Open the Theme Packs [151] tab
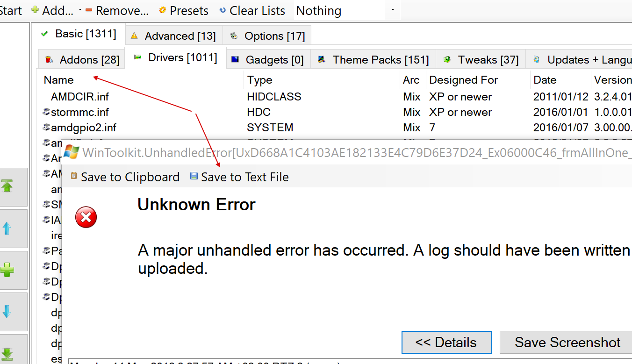 click(373, 60)
